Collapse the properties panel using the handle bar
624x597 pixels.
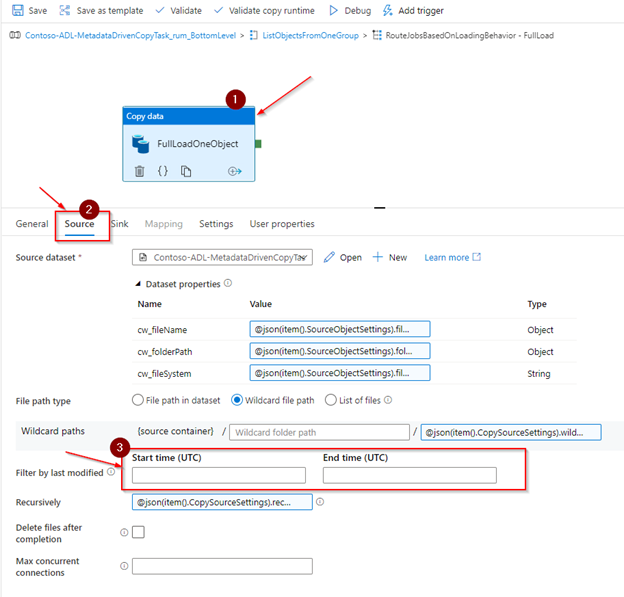pyautogui.click(x=380, y=208)
